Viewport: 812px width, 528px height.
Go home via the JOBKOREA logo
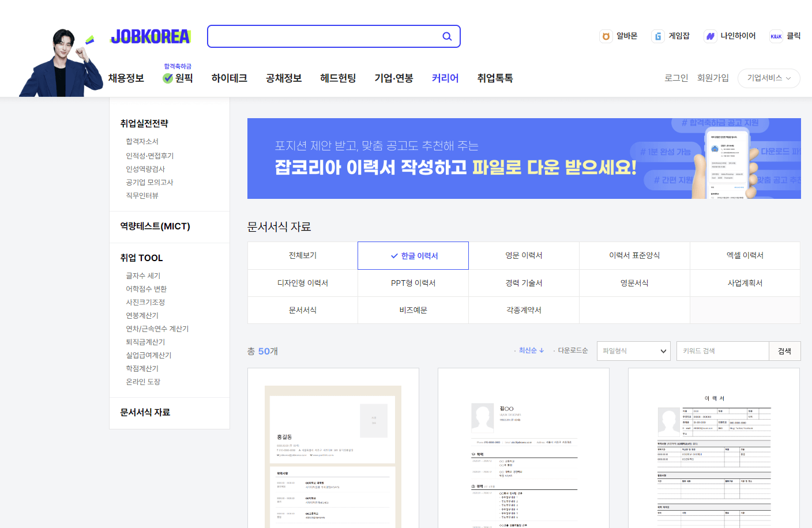150,36
